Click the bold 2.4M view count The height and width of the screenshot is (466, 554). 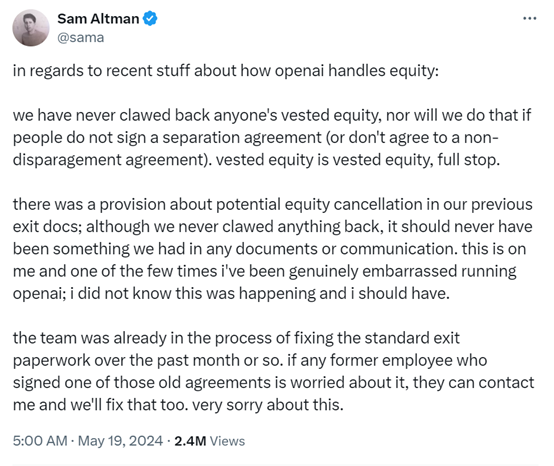tap(190, 441)
